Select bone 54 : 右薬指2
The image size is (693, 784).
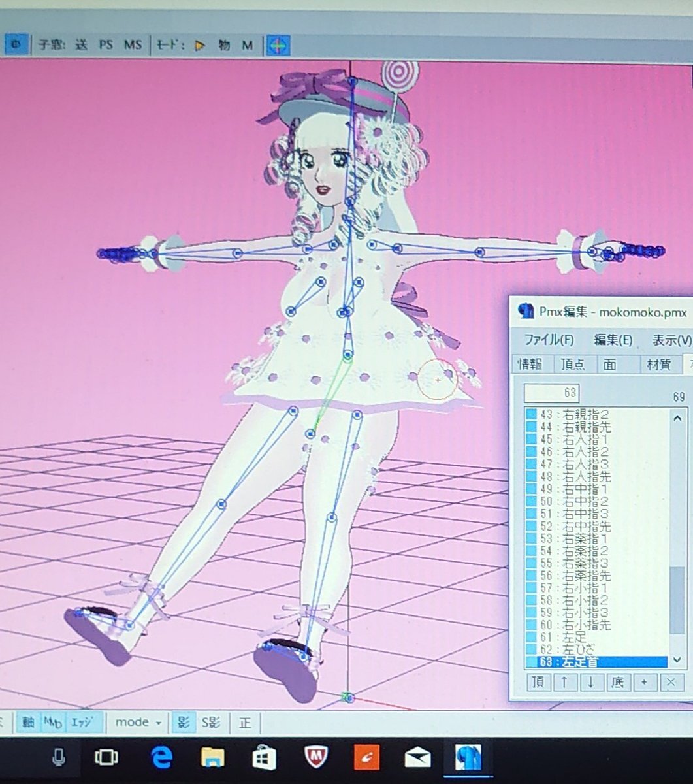[597, 551]
